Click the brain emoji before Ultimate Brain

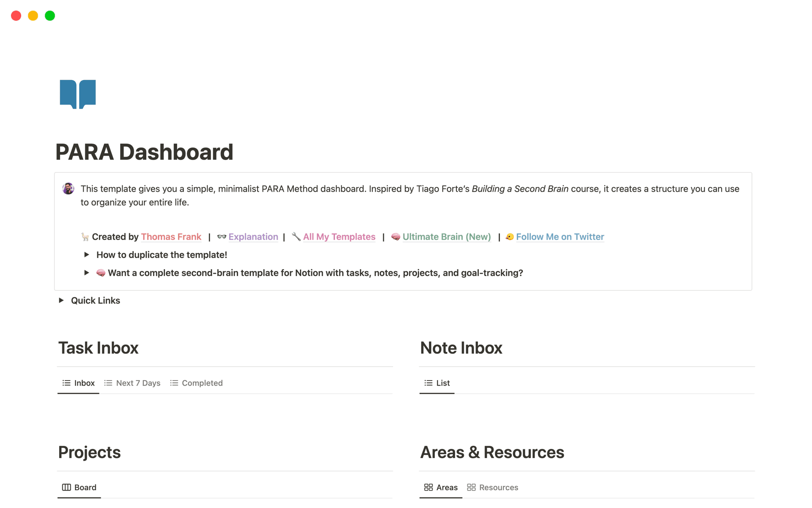pos(395,237)
